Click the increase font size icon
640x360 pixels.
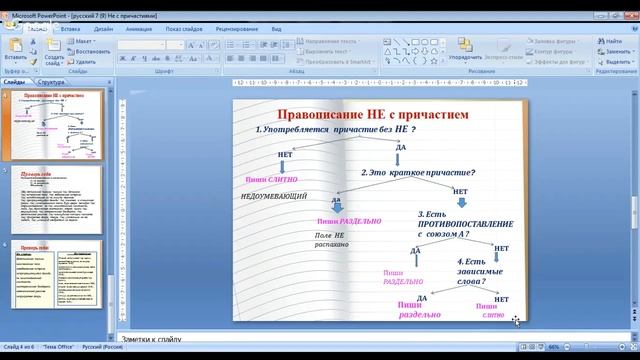click(x=191, y=45)
